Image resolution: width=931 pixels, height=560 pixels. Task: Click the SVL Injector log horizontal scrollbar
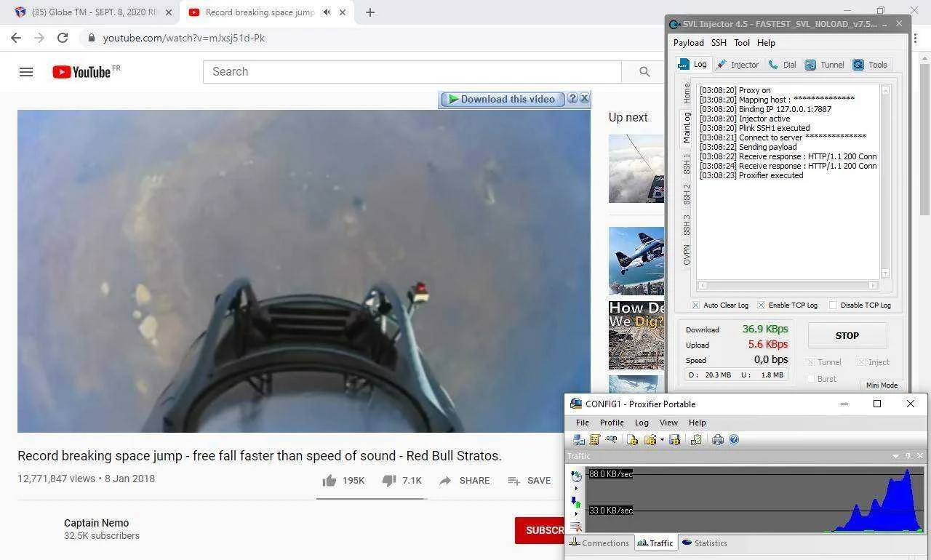point(788,285)
